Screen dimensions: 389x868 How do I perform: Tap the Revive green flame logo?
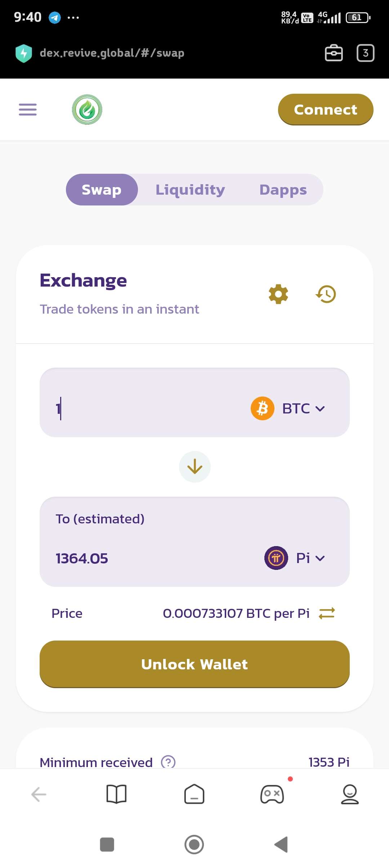point(87,110)
